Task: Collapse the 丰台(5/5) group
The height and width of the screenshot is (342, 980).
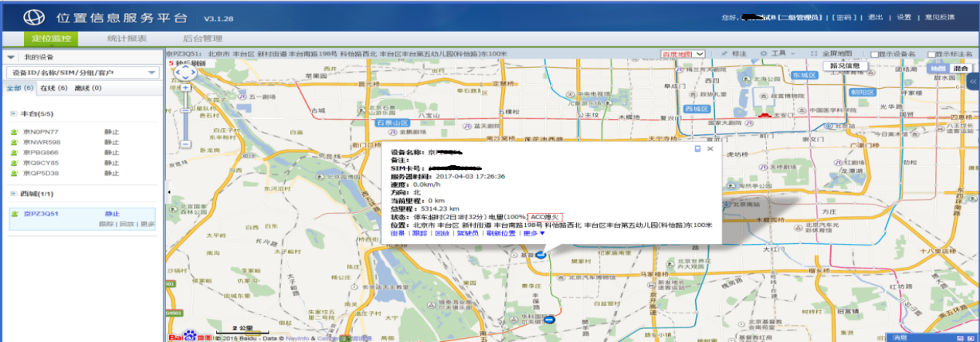Action: pos(14,114)
